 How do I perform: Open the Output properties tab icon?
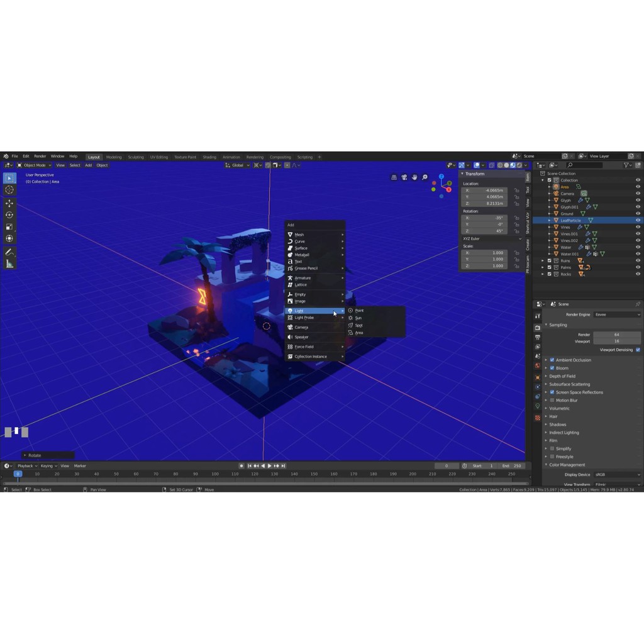point(538,337)
